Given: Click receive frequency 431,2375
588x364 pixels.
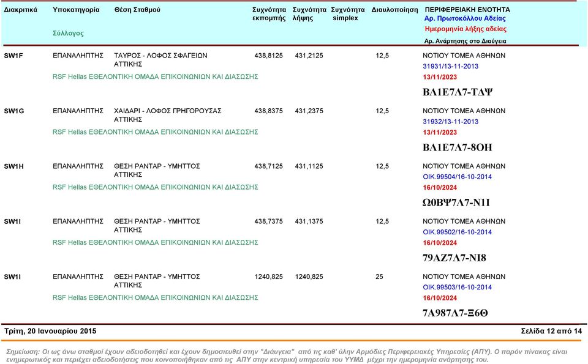Looking at the screenshot, I should click(x=309, y=111).
